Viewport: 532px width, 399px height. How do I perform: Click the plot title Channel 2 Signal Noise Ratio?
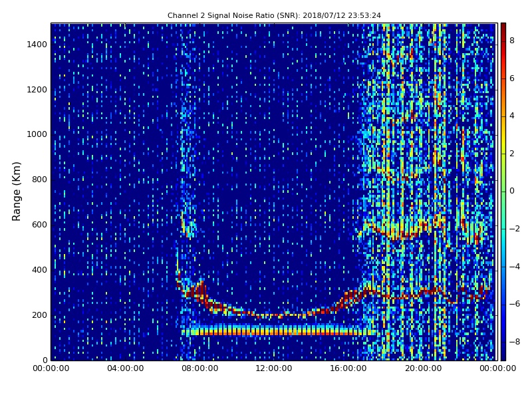[x=274, y=15]
